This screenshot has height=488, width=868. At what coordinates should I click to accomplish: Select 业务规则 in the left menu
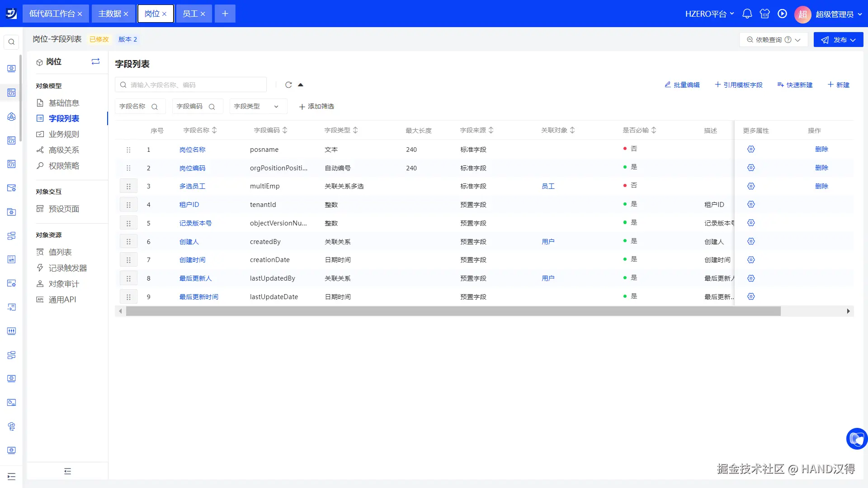pyautogui.click(x=64, y=134)
